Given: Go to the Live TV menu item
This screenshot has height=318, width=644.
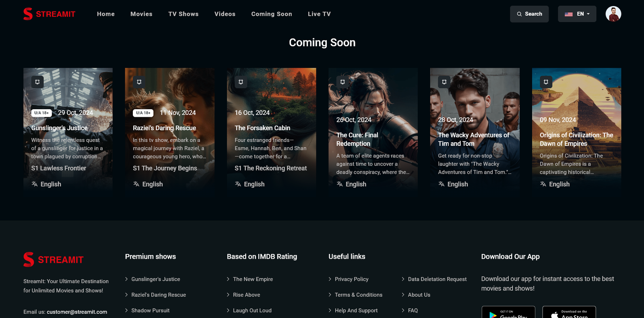Looking at the screenshot, I should click(319, 14).
